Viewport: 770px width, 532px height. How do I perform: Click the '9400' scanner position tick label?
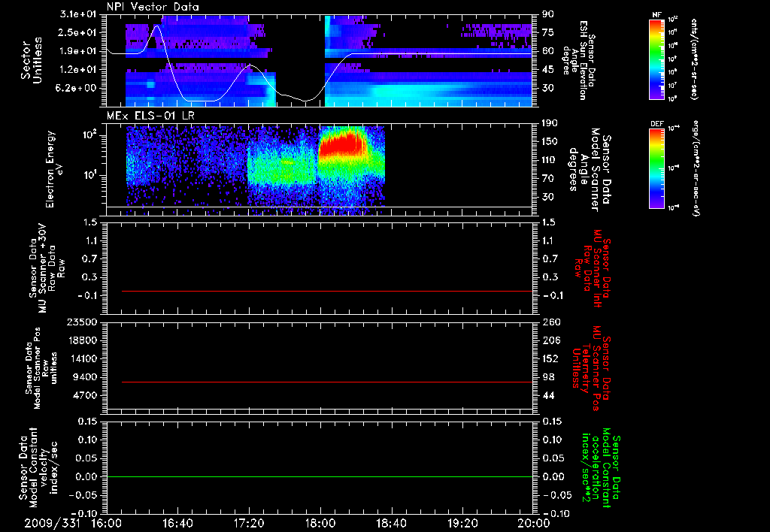(x=86, y=377)
